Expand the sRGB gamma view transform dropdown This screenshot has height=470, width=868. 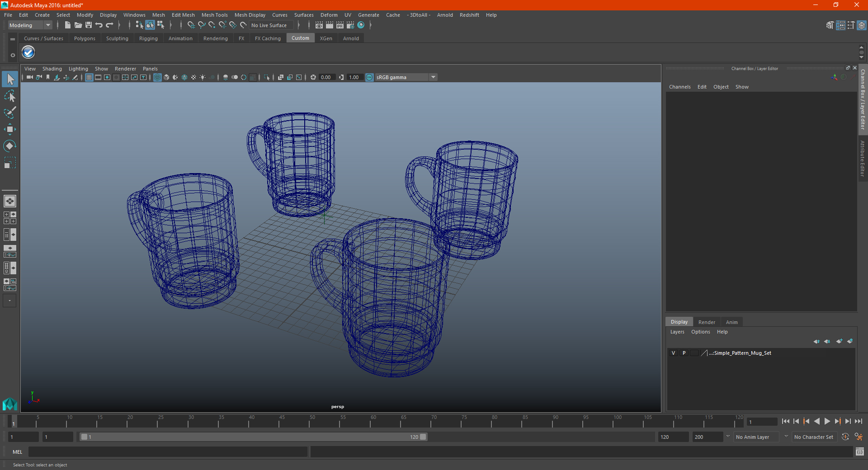(x=433, y=77)
